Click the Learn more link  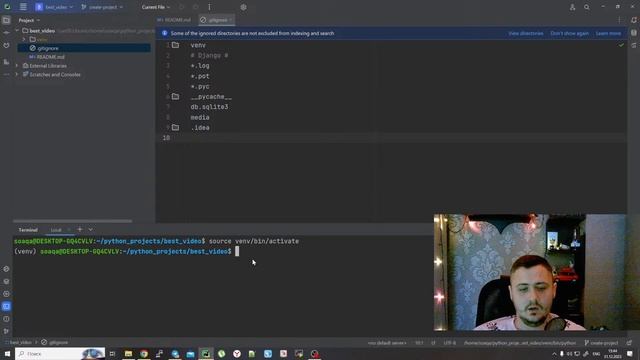click(608, 33)
